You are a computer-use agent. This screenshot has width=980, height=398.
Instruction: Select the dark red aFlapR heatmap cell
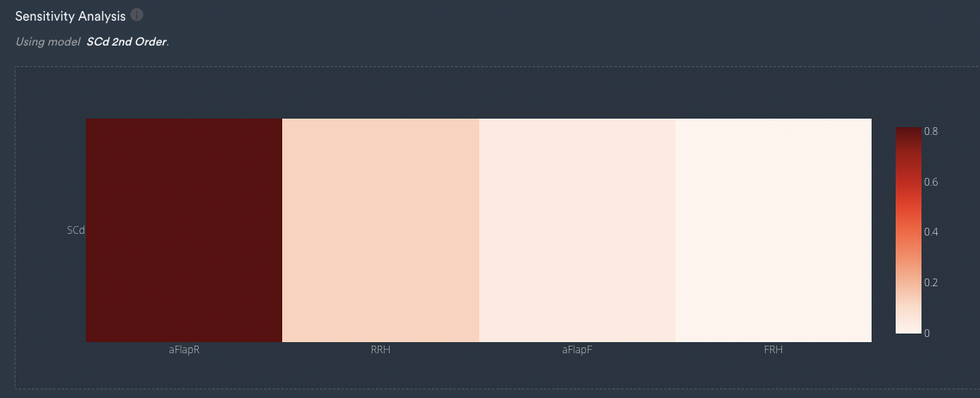click(184, 230)
